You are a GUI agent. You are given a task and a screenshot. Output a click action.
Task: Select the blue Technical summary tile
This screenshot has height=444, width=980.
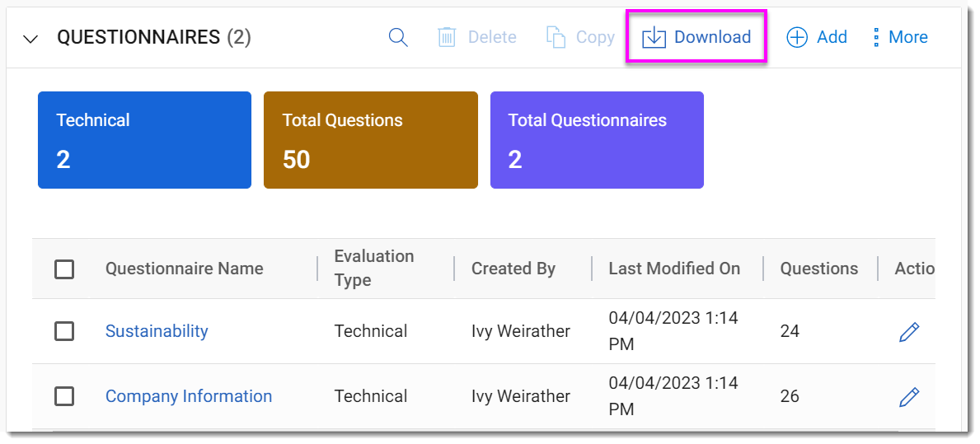point(144,140)
